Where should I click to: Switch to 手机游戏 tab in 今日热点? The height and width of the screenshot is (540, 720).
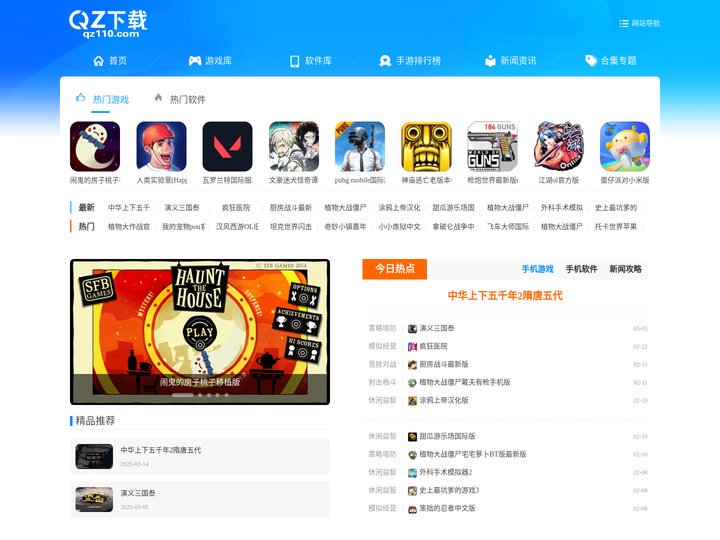537,269
